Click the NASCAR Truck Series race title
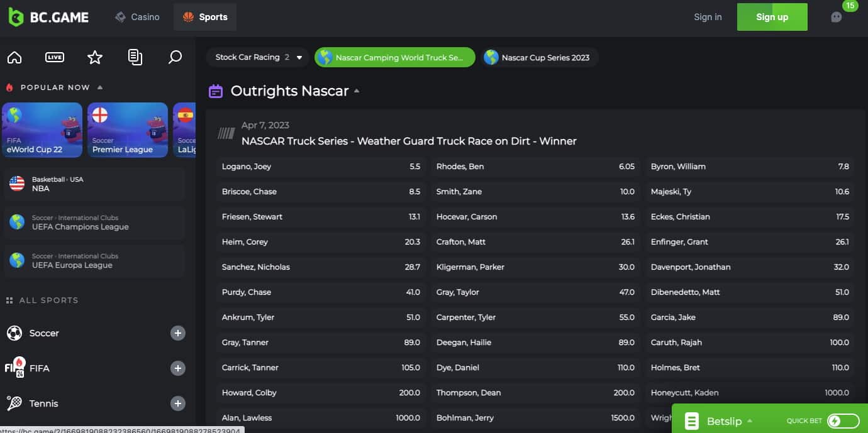 409,141
